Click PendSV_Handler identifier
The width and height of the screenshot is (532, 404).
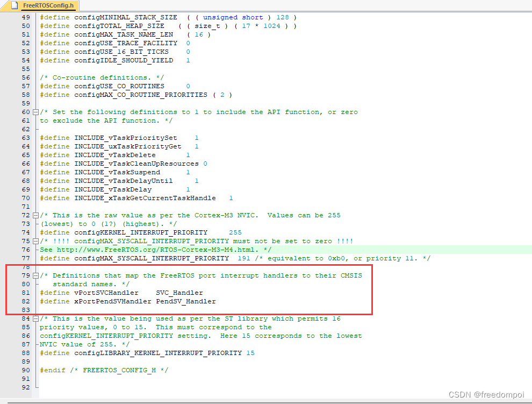point(185,301)
